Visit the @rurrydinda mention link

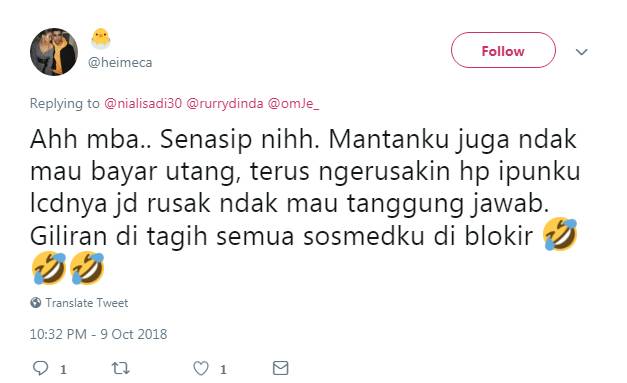tap(225, 104)
